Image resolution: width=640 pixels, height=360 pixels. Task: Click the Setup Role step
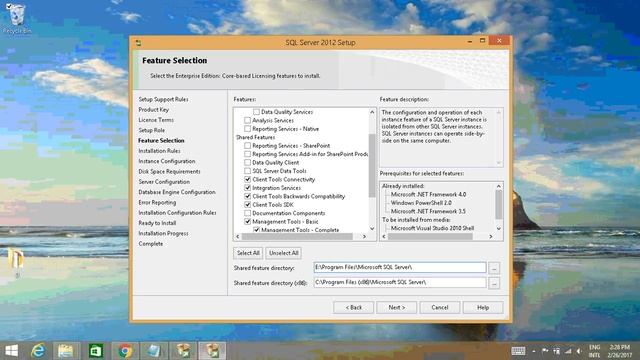tap(151, 130)
